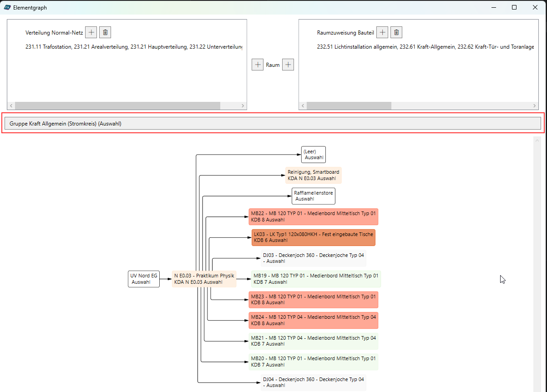Click the graph area vertical scrollbar up arrow
Screen dimensions: 547x392
[x=537, y=141]
